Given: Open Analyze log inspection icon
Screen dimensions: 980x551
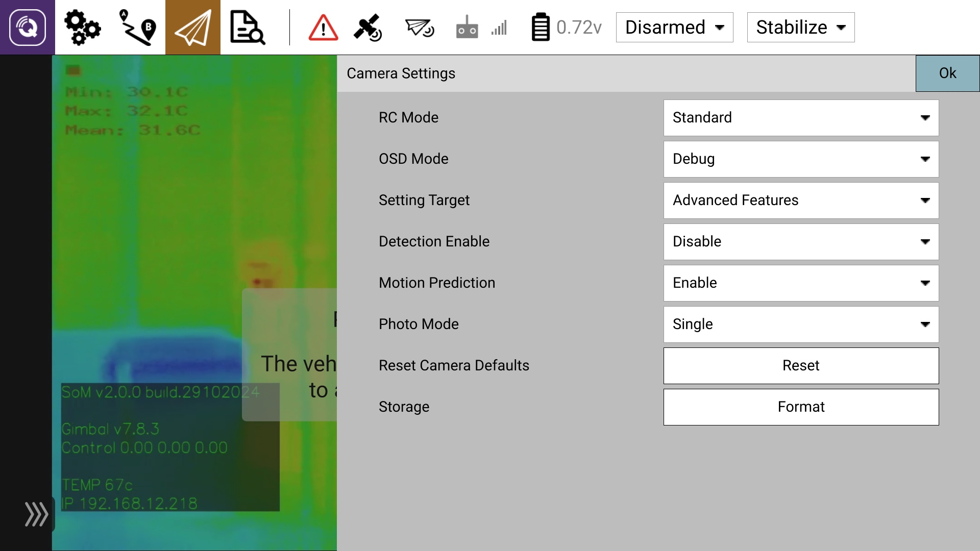Looking at the screenshot, I should pyautogui.click(x=248, y=27).
